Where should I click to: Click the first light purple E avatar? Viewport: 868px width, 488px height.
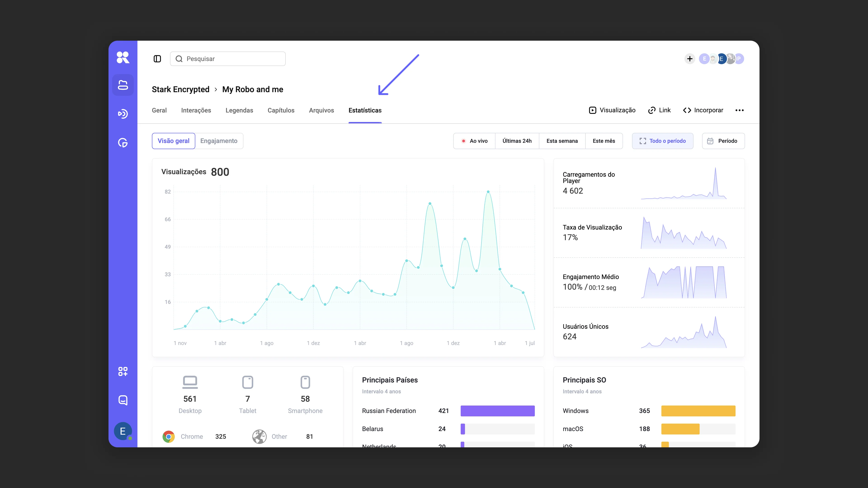[x=704, y=59]
